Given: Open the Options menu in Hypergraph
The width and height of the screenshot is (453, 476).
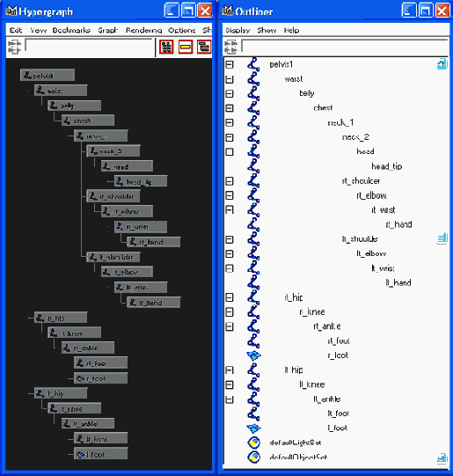Looking at the screenshot, I should pos(182,30).
